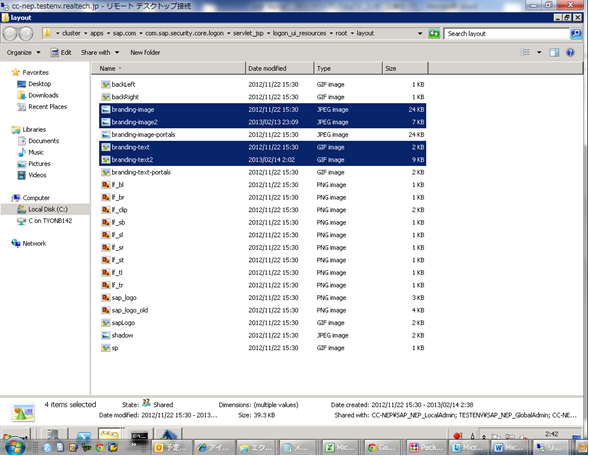The image size is (589, 456).
Task: Click the Back navigation arrow button
Action: pos(10,34)
